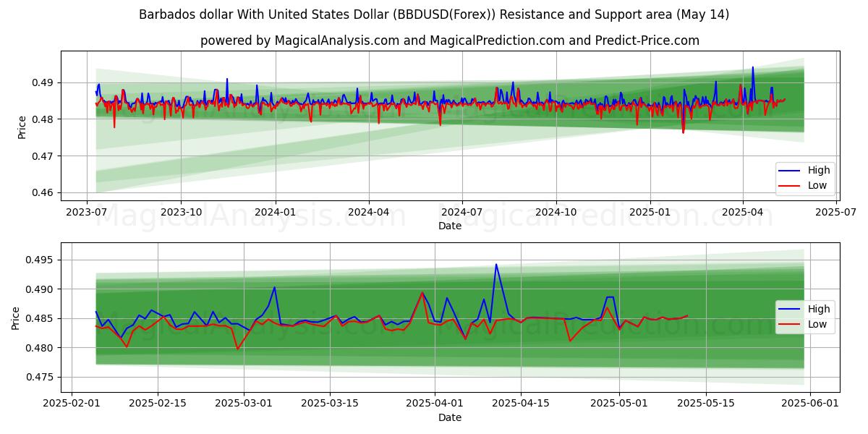The height and width of the screenshot is (434, 868).
Task: Click the 0.46 y-axis tick in top chart
Action: click(x=43, y=192)
